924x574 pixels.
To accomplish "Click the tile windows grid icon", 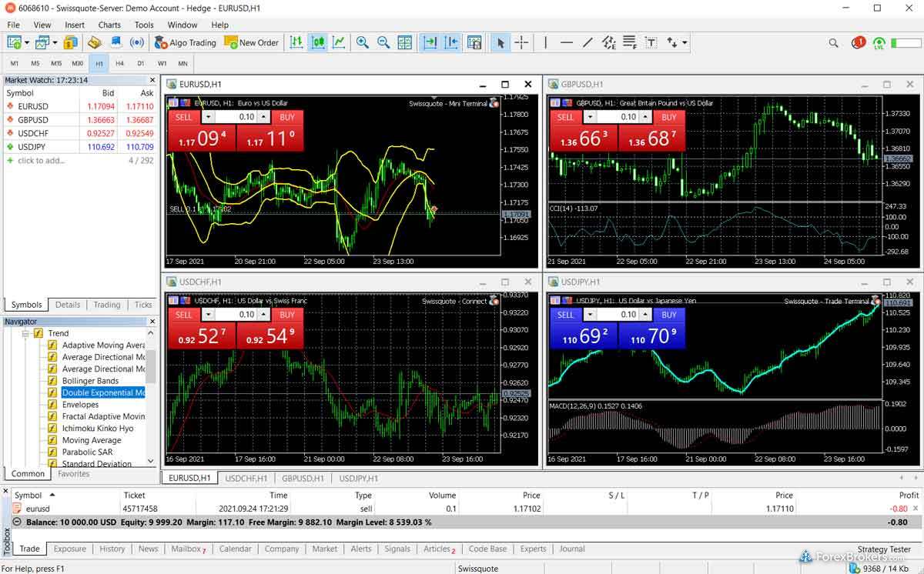I will click(404, 43).
